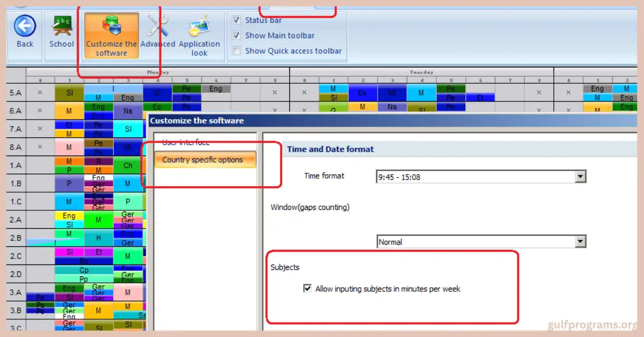Select class 2.C row header
The image size is (644, 337).
coord(16,257)
